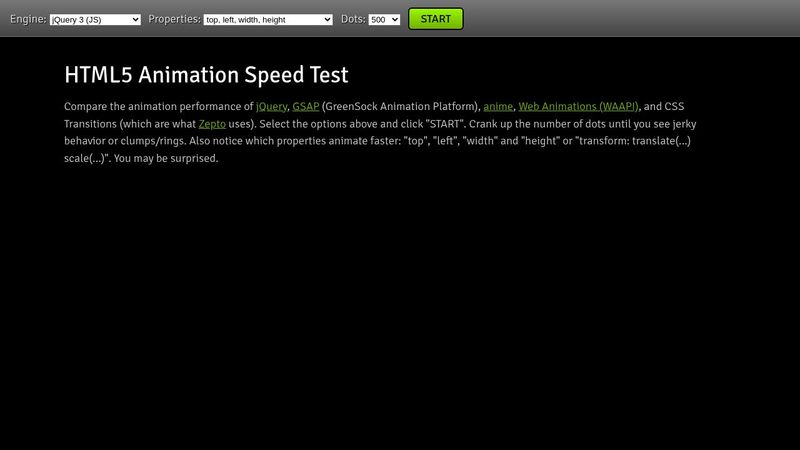Image resolution: width=800 pixels, height=450 pixels.
Task: Click the Engine: label
Action: coord(28,19)
